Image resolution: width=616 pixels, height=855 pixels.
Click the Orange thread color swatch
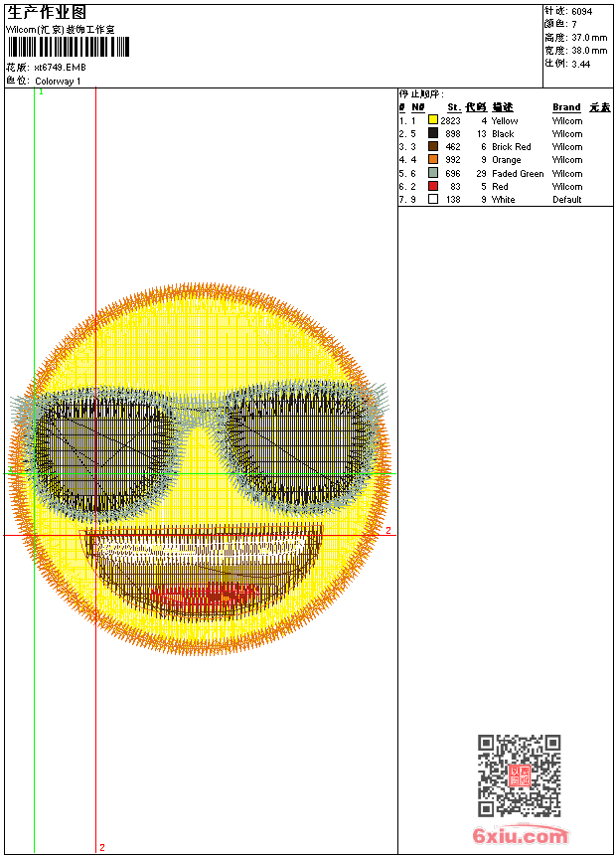(x=433, y=159)
